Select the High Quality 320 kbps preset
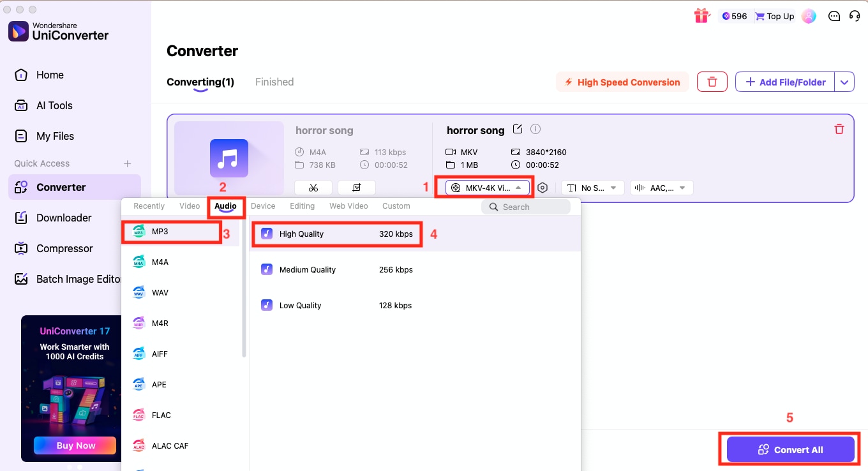This screenshot has height=471, width=868. [x=337, y=234]
